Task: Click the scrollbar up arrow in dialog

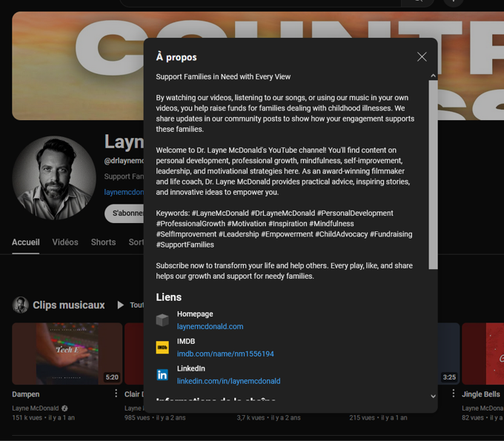Action: [x=433, y=76]
